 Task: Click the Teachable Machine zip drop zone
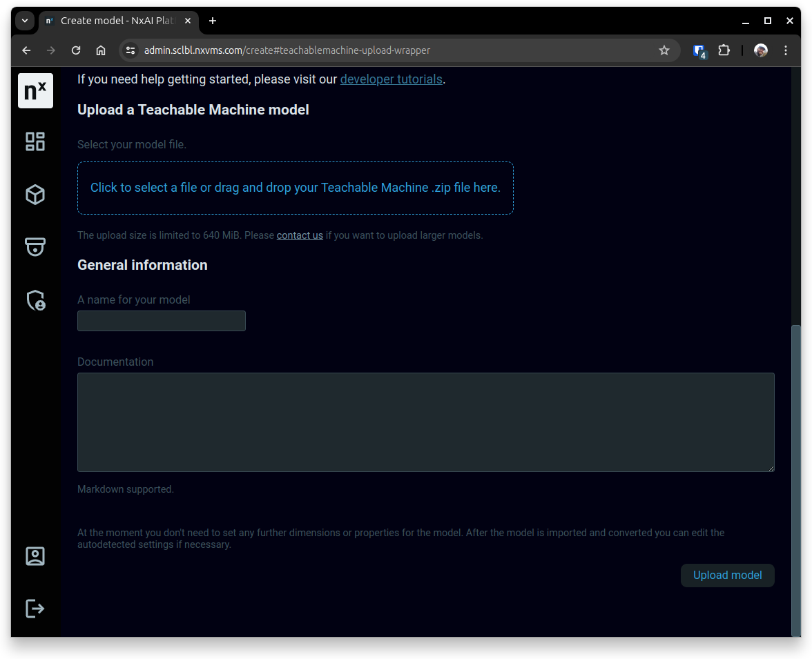[296, 188]
